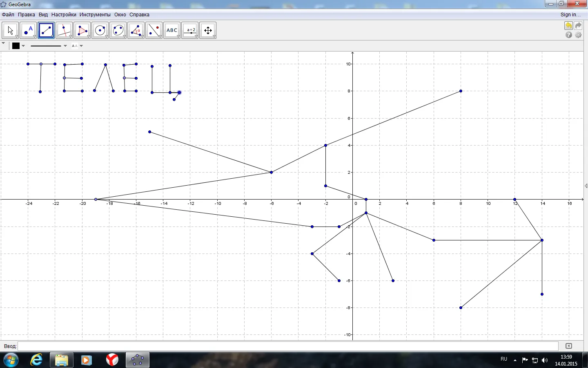This screenshot has height=368, width=588.
Task: Click the Sign in... link
Action: [570, 15]
